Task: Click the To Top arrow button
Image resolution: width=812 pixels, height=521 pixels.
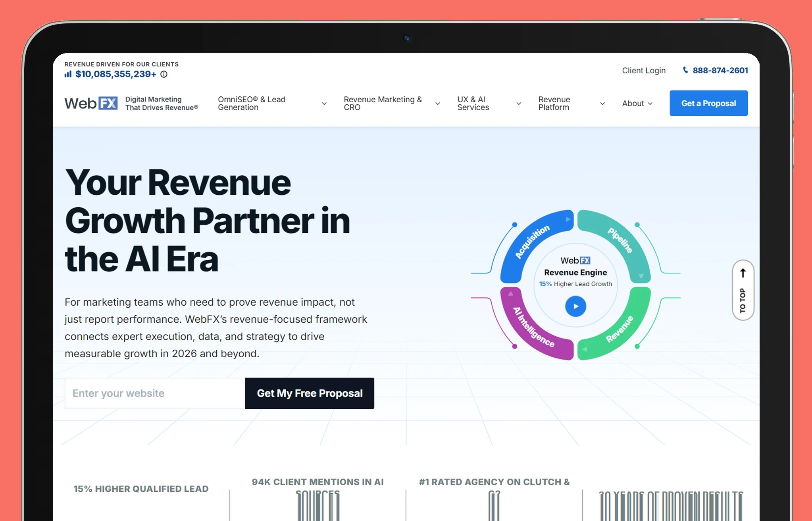Action: (x=743, y=290)
